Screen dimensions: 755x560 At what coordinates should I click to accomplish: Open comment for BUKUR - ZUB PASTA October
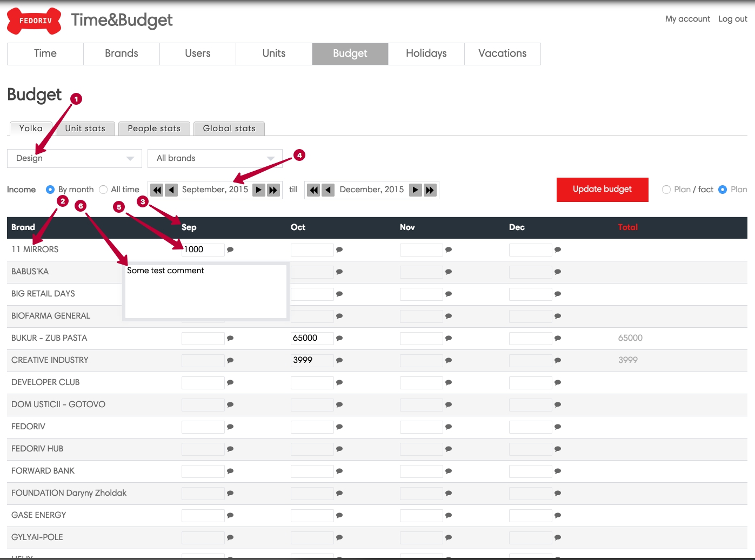pos(339,338)
